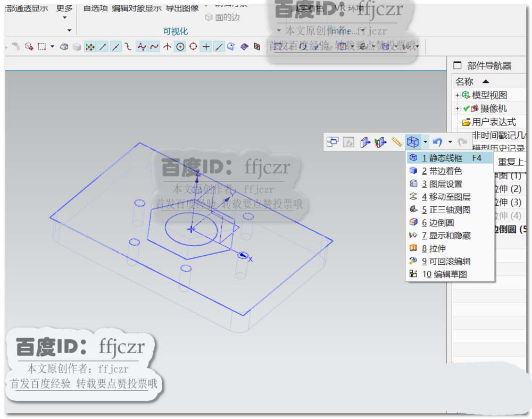
Task: Select 9 可回滚编辑 menu entry
Action: pyautogui.click(x=450, y=261)
